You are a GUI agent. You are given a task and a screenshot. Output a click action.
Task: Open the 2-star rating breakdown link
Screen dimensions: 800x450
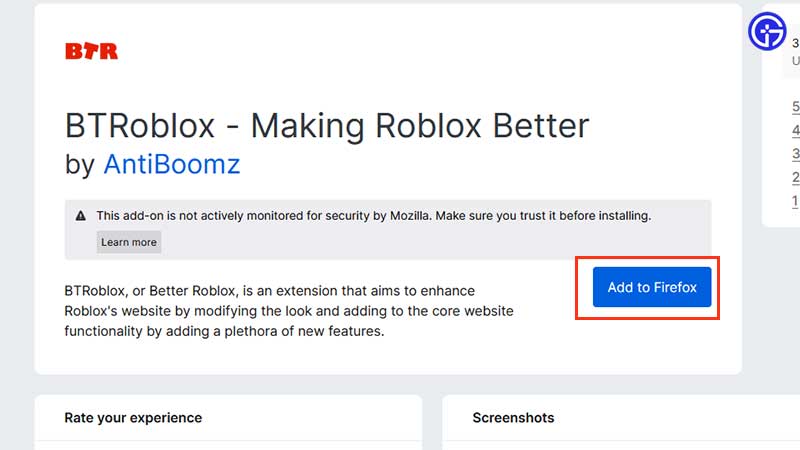click(795, 178)
